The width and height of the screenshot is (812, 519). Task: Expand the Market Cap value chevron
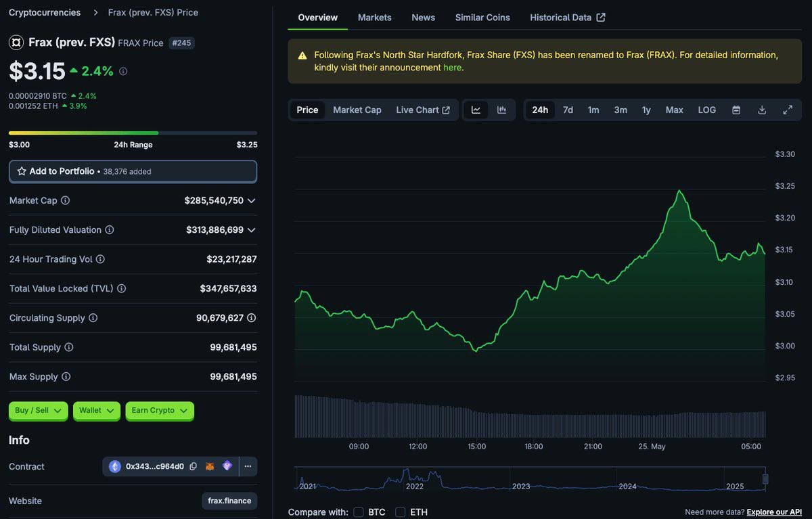(252, 201)
